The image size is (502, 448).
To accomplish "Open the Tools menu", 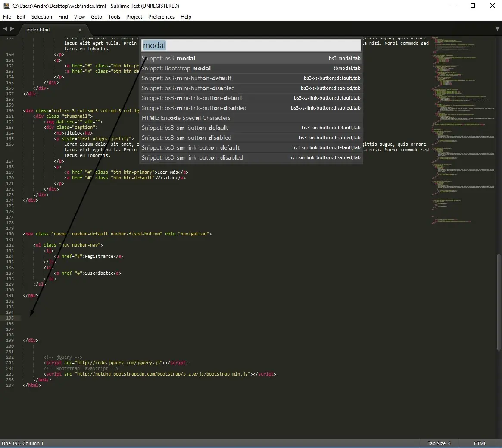I will point(114,17).
